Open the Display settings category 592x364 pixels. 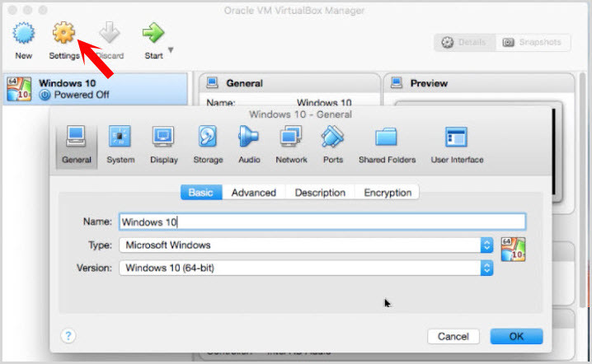tap(164, 146)
